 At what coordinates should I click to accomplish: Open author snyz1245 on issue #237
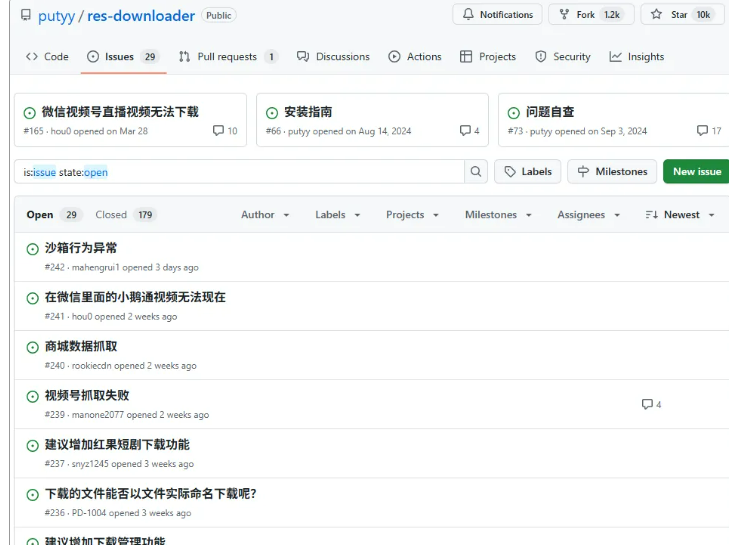point(90,464)
